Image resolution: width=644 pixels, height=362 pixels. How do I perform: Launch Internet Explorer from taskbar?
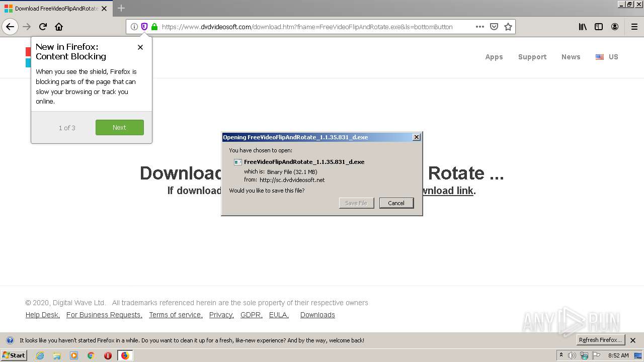[x=40, y=355]
